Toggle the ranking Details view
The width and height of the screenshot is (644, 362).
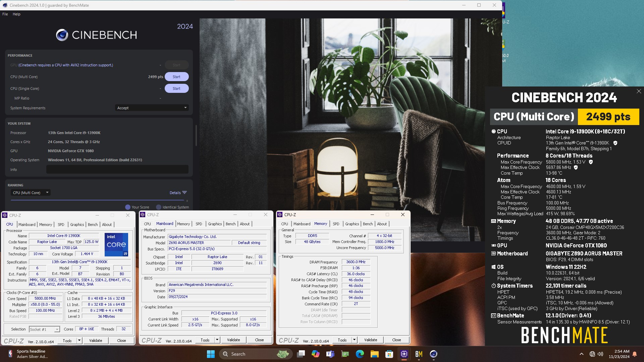click(x=178, y=193)
